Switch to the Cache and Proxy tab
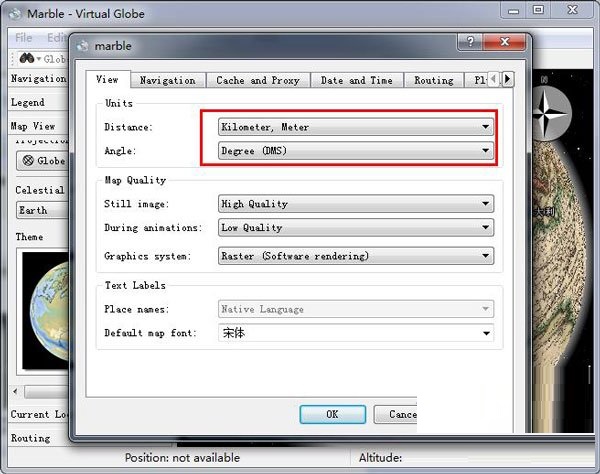This screenshot has width=600, height=474. click(258, 80)
